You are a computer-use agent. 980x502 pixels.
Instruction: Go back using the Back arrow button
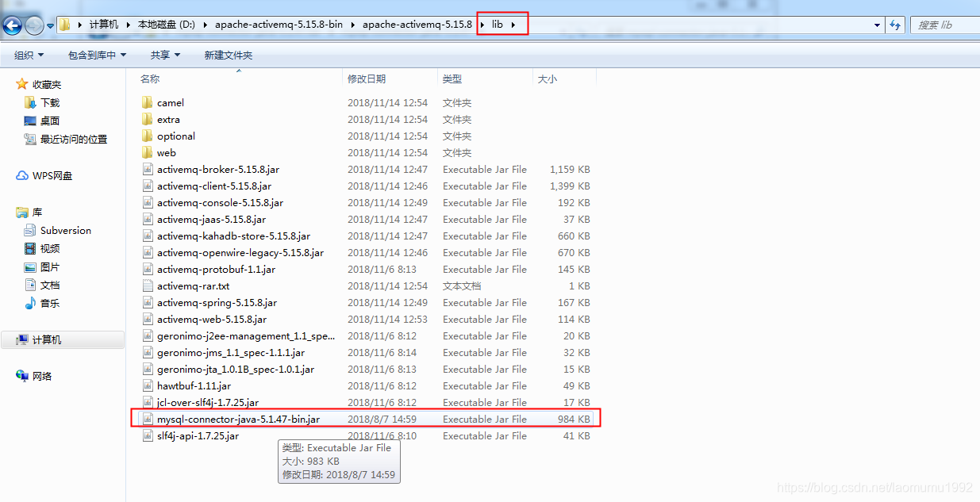(x=13, y=25)
